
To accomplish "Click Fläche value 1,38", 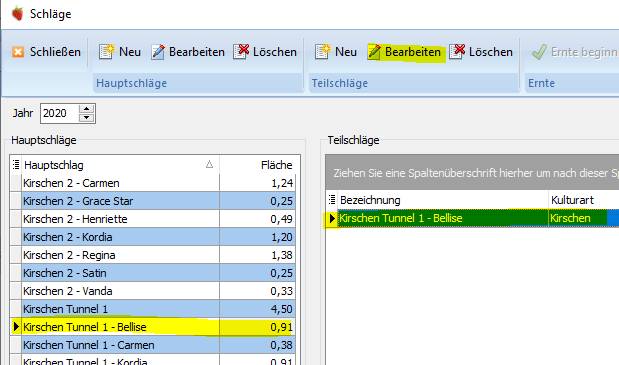I will pyautogui.click(x=282, y=255).
